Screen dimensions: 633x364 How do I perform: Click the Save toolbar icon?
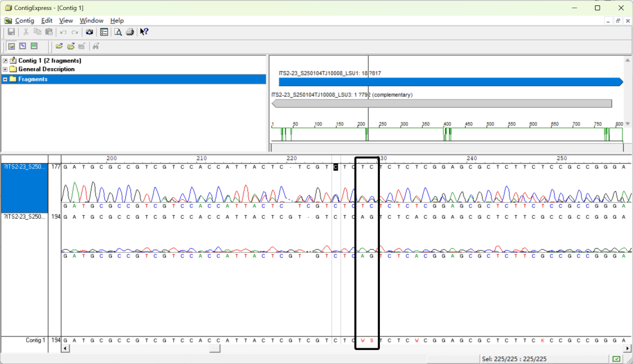(11, 32)
